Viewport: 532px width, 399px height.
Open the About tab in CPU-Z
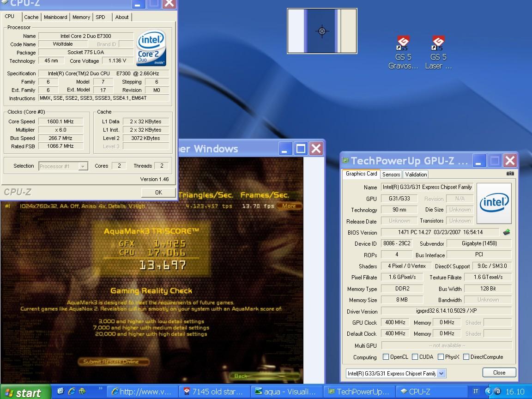click(x=121, y=17)
